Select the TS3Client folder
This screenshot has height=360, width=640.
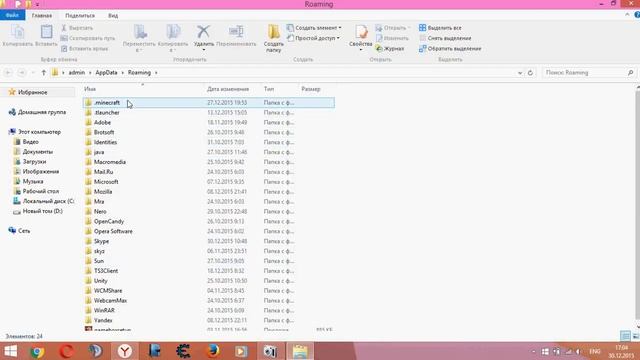[209, 271]
